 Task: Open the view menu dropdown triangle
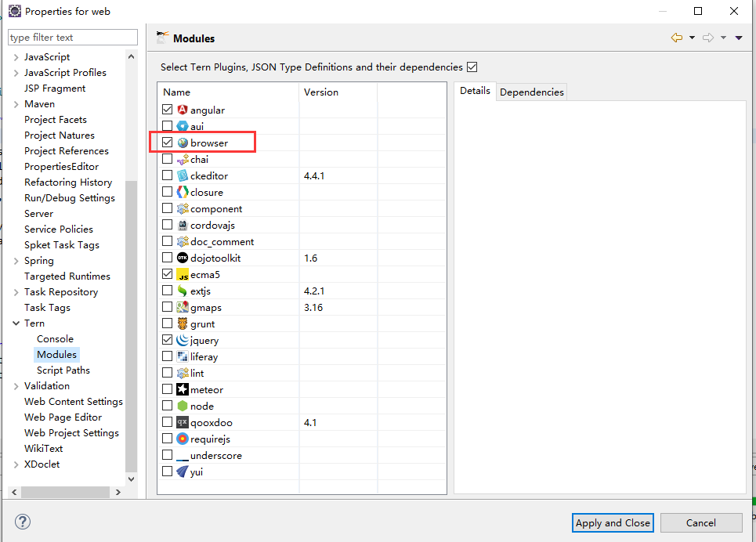point(739,38)
